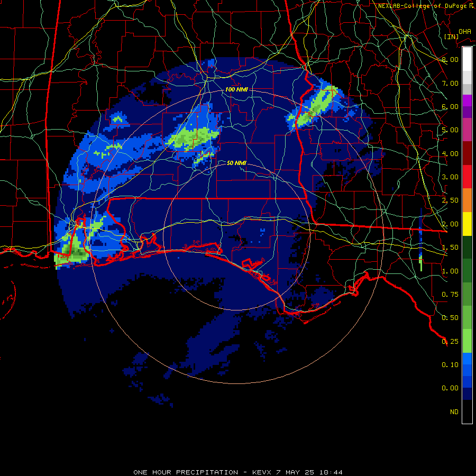Click the [IN] units label
Image resolution: width=476 pixels, height=476 pixels.
click(451, 36)
